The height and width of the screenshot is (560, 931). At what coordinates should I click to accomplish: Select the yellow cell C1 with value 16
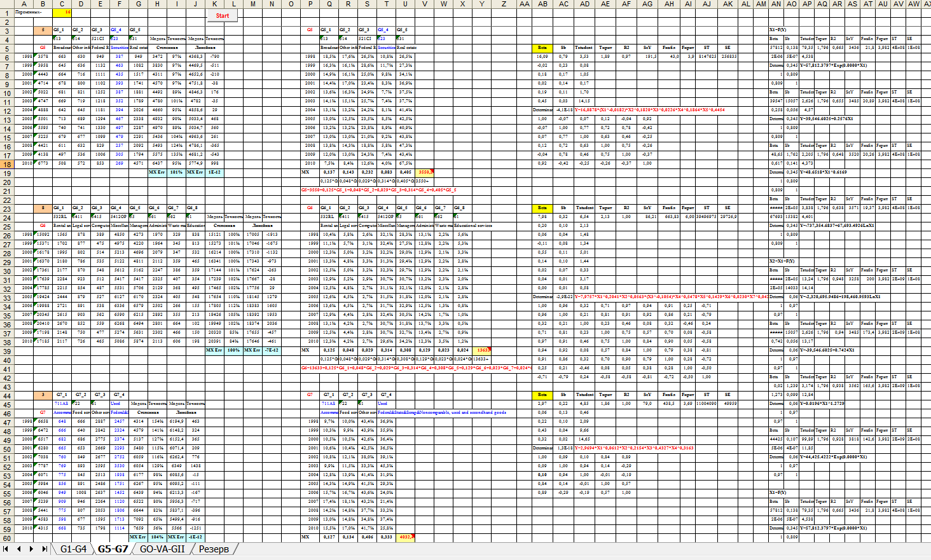point(62,12)
